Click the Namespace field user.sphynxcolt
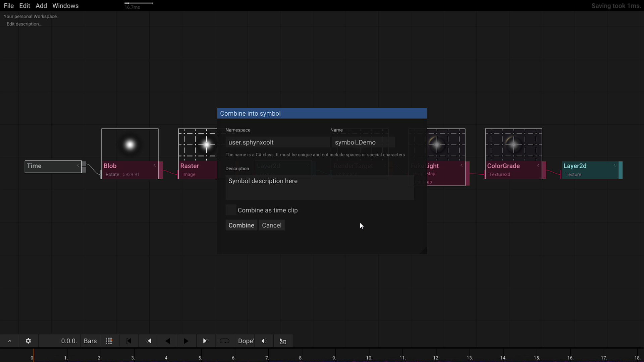Viewport: 644px width, 362px height. [278, 142]
